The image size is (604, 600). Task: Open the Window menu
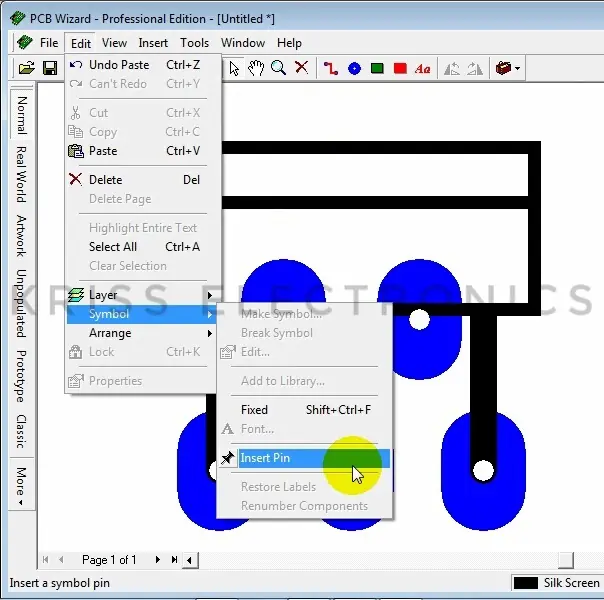(x=243, y=43)
